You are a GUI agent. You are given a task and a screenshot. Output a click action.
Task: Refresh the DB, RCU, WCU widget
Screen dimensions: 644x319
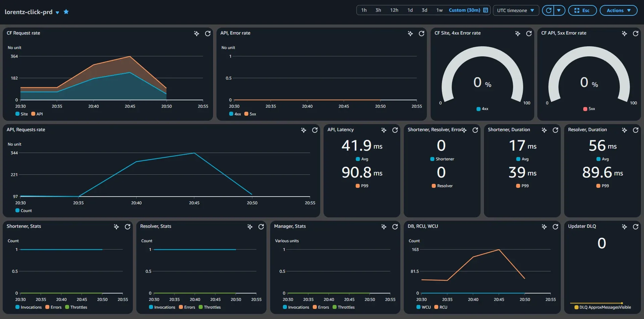pyautogui.click(x=555, y=227)
